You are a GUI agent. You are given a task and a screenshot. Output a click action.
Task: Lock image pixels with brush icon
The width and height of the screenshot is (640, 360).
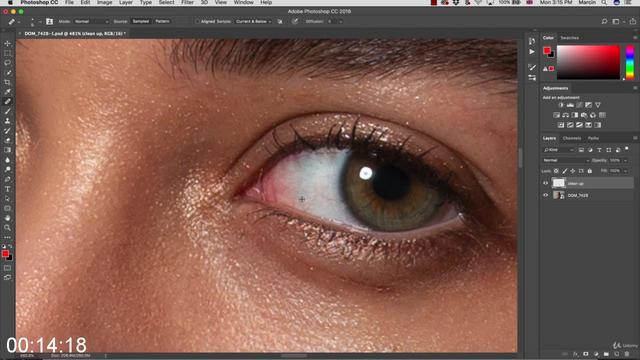(565, 171)
